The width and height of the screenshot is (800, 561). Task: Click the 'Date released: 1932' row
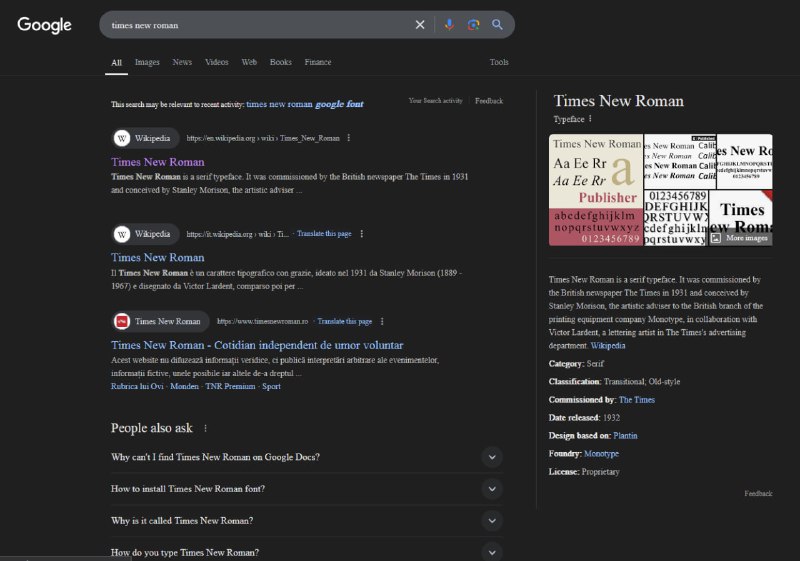point(584,418)
